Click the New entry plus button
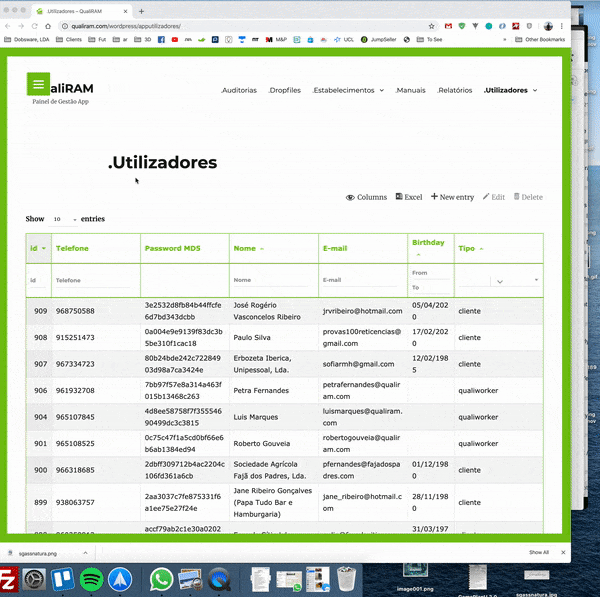600x597 pixels. pyautogui.click(x=452, y=197)
